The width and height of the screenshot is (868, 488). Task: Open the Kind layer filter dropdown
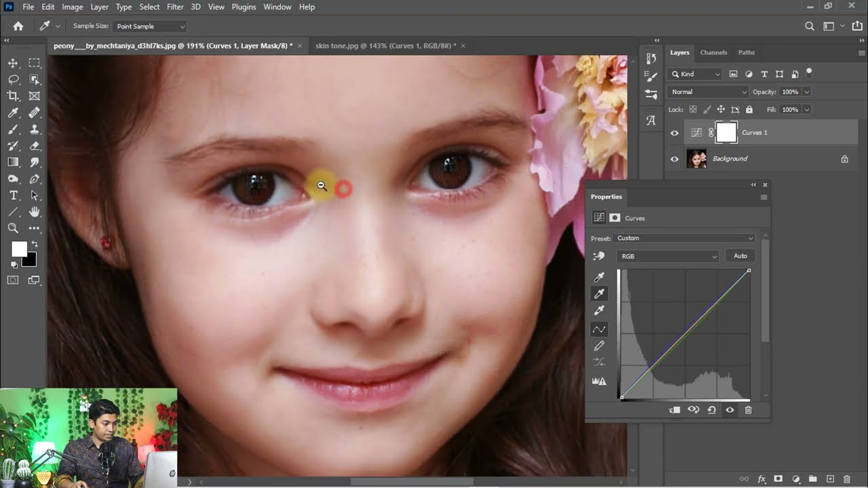coord(695,74)
